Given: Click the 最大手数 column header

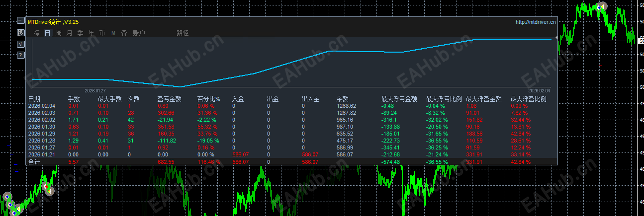Looking at the screenshot, I should [109, 99].
